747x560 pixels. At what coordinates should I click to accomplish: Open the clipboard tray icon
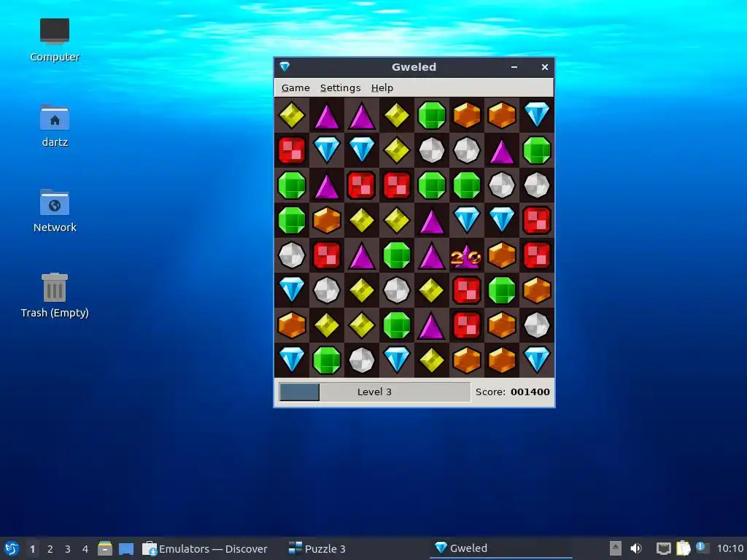[x=683, y=548]
